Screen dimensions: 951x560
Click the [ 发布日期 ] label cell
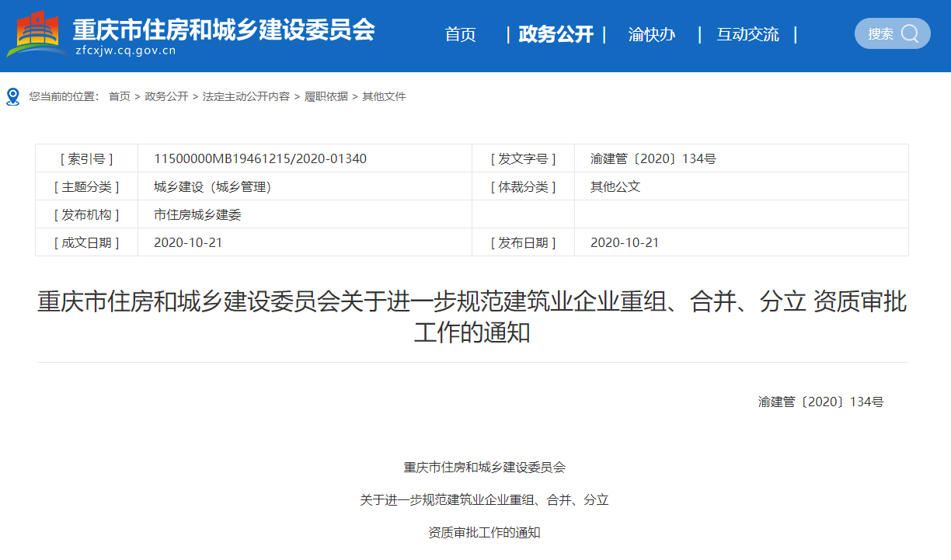[x=524, y=242]
